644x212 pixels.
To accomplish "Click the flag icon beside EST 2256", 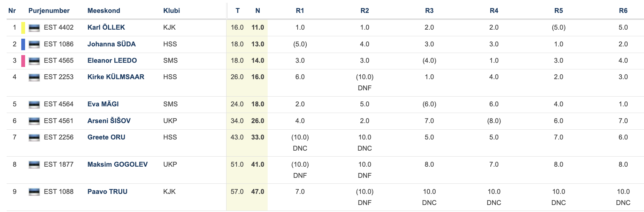I will click(34, 138).
